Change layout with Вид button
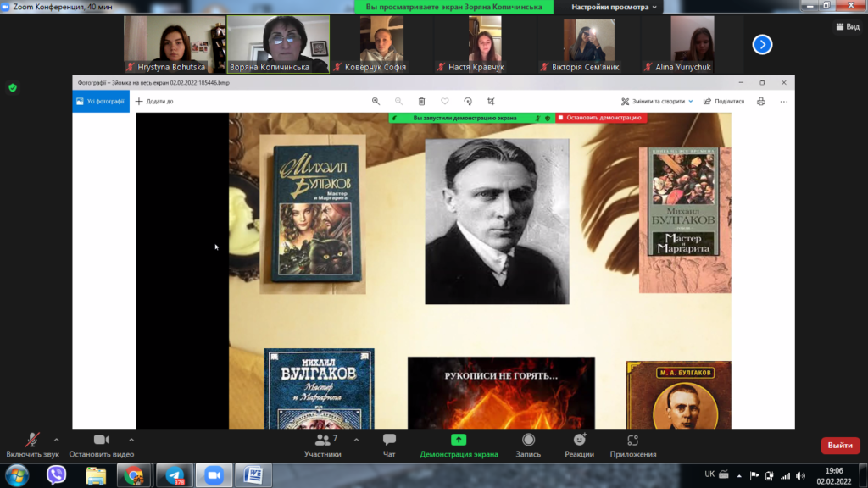 pos(848,26)
